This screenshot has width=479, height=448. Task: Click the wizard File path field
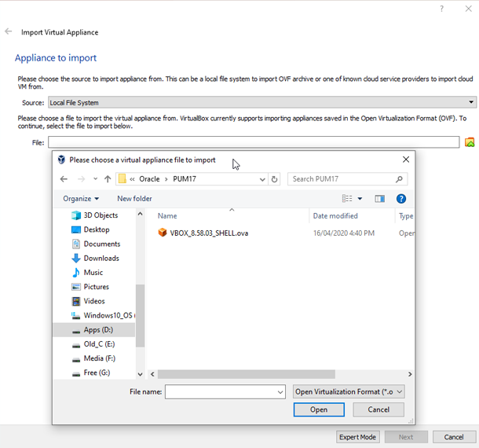[x=254, y=142]
